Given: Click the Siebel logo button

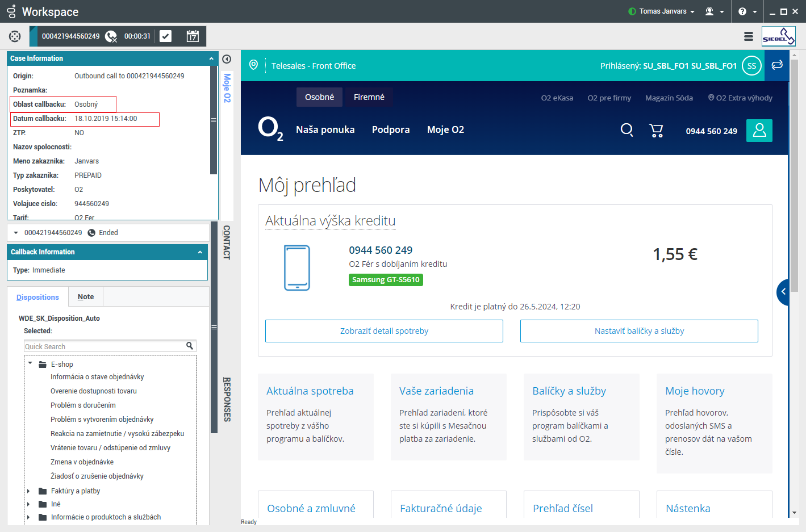Looking at the screenshot, I should pos(779,36).
